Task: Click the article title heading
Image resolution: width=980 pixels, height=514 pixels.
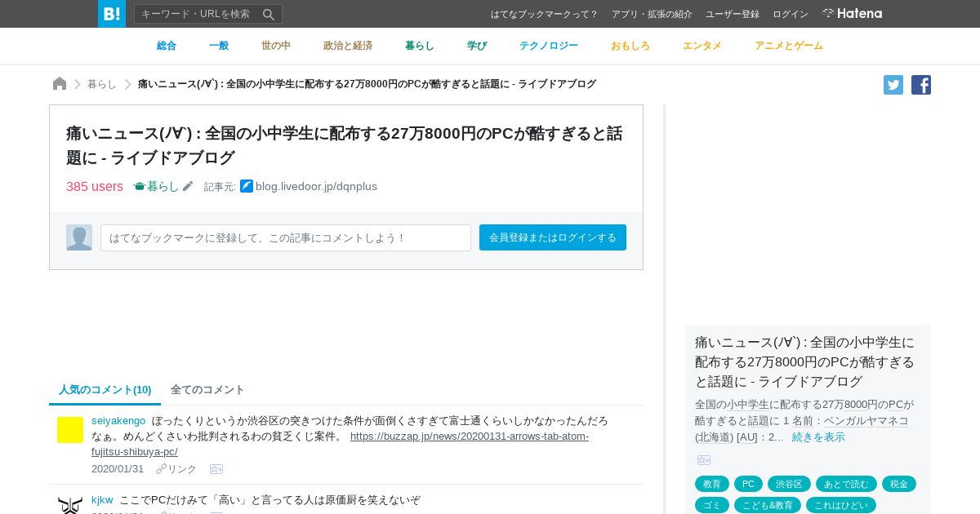Action: point(344,145)
